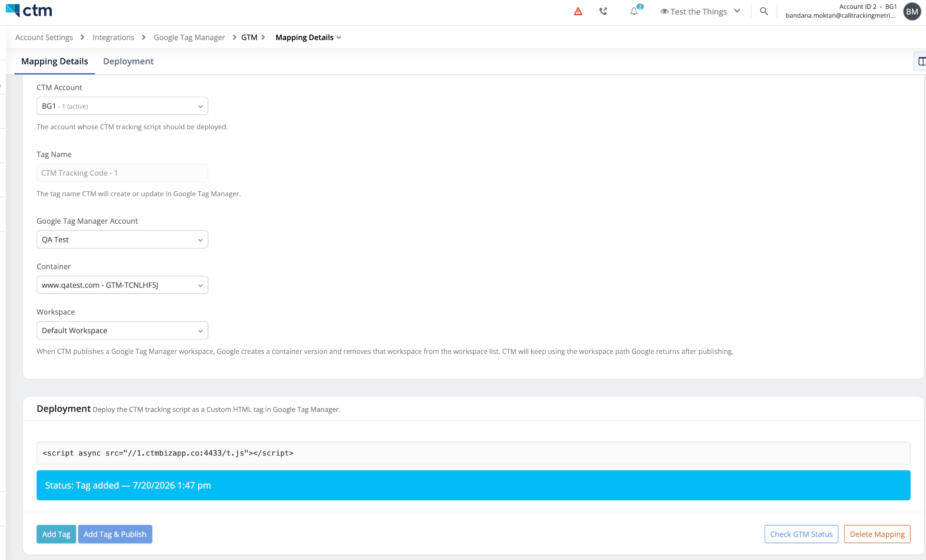Click the search magnifier icon

[764, 11]
